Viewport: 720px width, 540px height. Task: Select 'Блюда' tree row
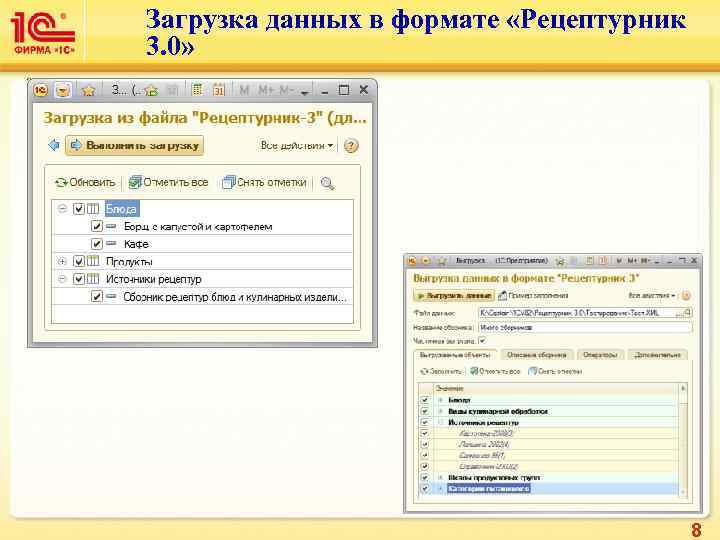pyautogui.click(x=203, y=209)
